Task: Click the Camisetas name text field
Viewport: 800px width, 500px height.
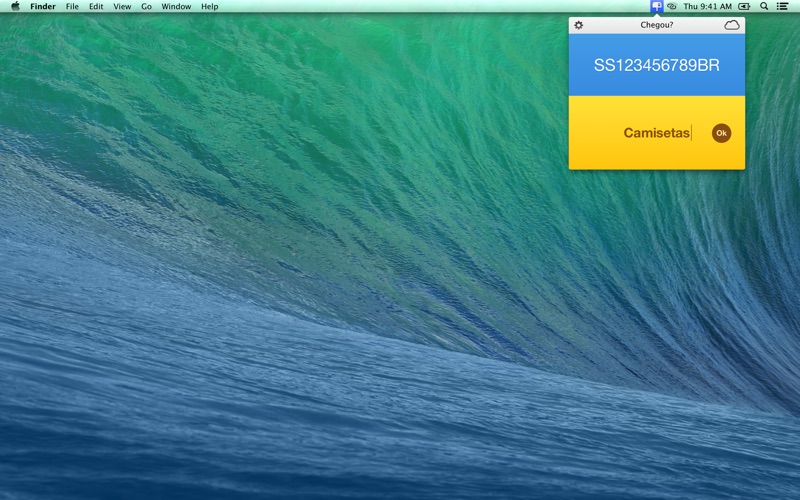Action: click(x=656, y=133)
